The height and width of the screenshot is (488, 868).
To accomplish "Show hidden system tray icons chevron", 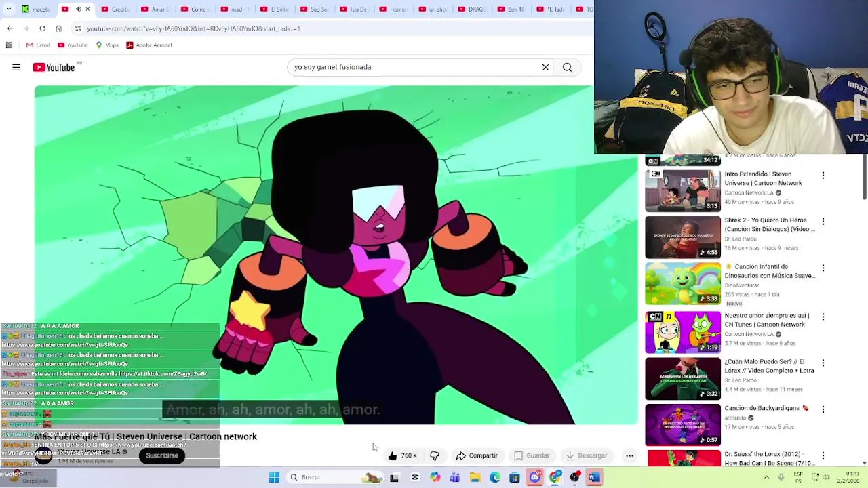I will point(766,477).
